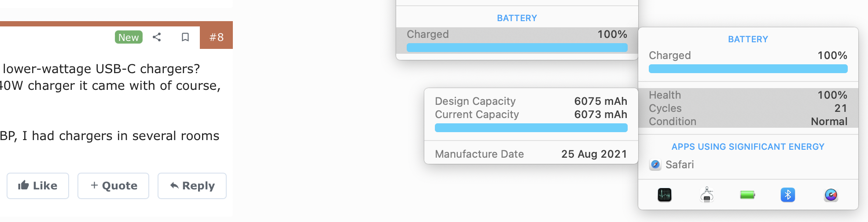The height and width of the screenshot is (222, 868).
Task: Click the Safari app icon
Action: point(655,165)
